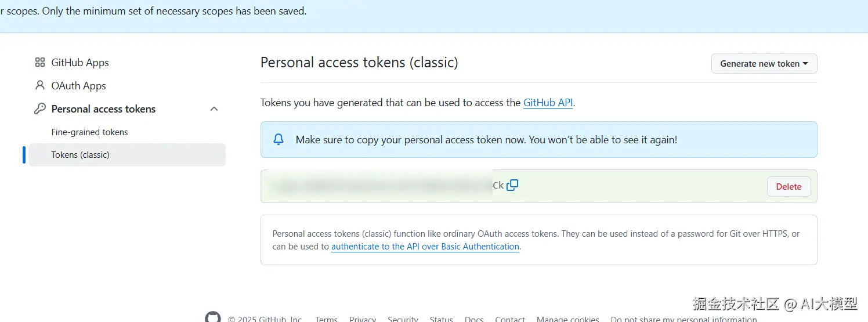
Task: Click the Personal access tokens key icon
Action: (x=40, y=109)
